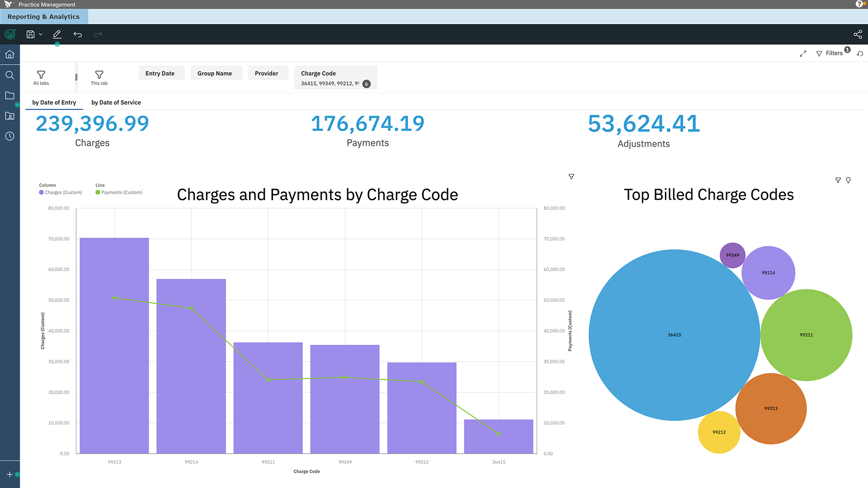Click the All tabs filter option

pos(41,77)
